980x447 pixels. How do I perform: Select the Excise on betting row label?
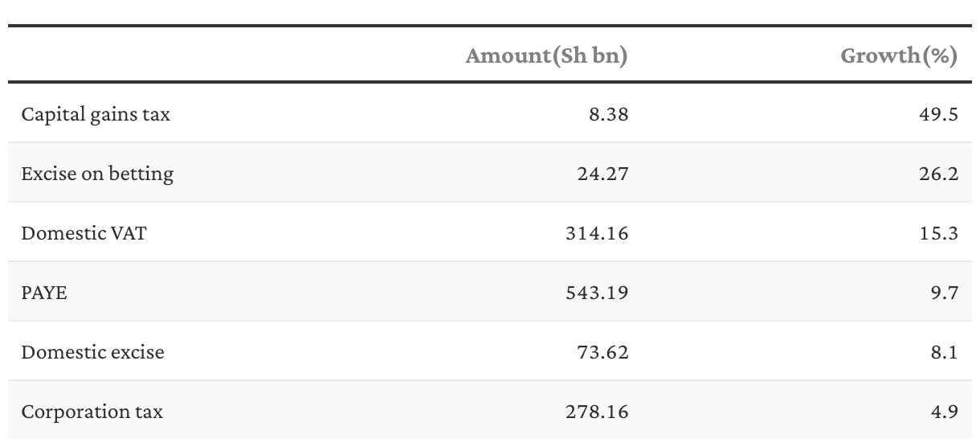(x=97, y=174)
